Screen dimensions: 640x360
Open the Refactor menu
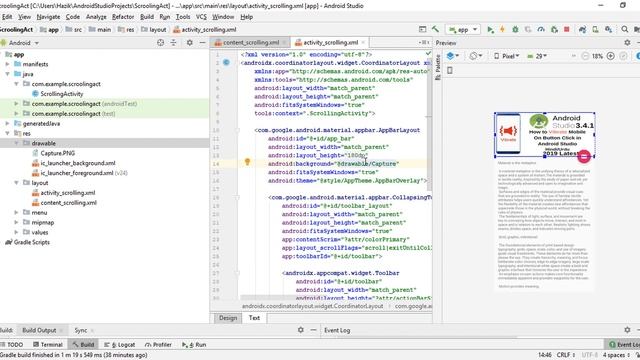(x=123, y=17)
